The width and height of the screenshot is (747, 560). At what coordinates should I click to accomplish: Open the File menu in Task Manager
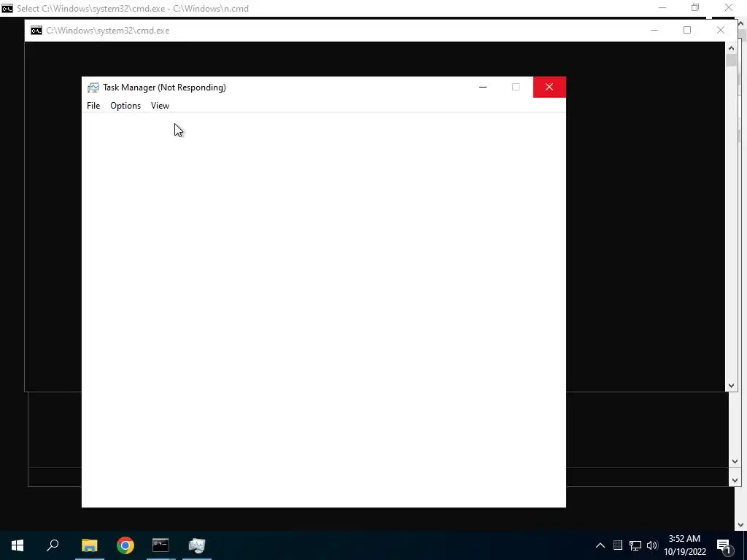click(x=93, y=106)
